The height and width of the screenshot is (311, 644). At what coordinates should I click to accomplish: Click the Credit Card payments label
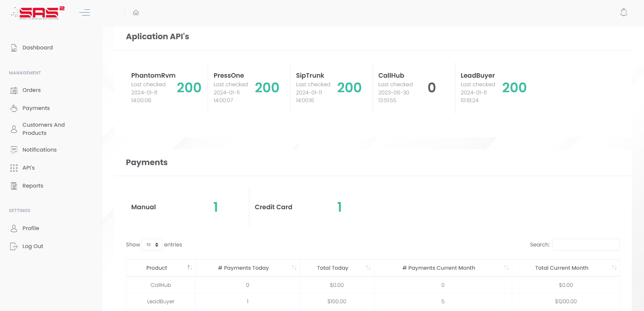tap(273, 207)
